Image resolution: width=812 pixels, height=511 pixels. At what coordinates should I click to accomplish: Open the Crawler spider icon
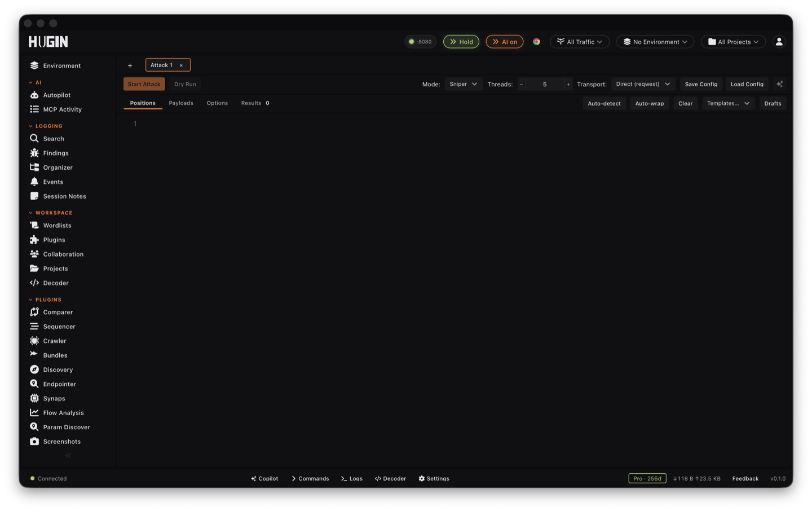(x=34, y=341)
